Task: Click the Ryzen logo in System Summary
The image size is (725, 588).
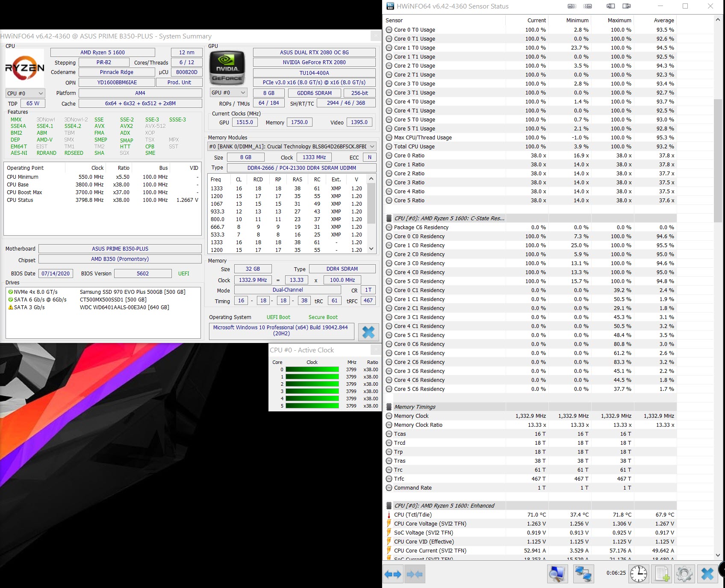Action: 25,68
